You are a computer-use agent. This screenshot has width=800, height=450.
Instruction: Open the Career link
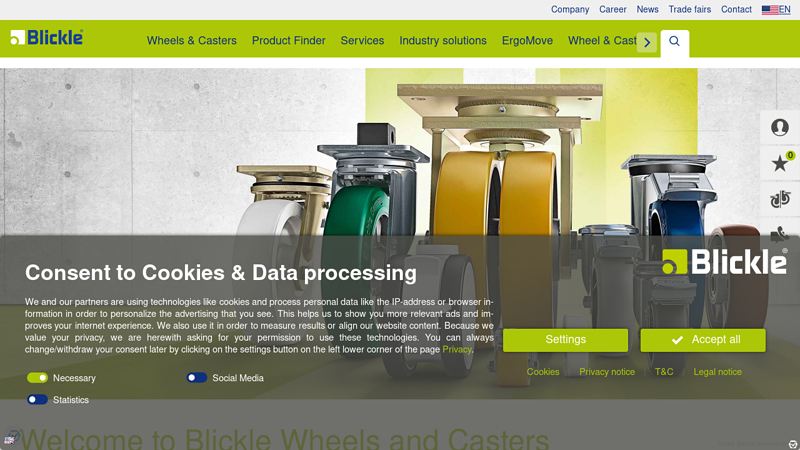point(613,10)
